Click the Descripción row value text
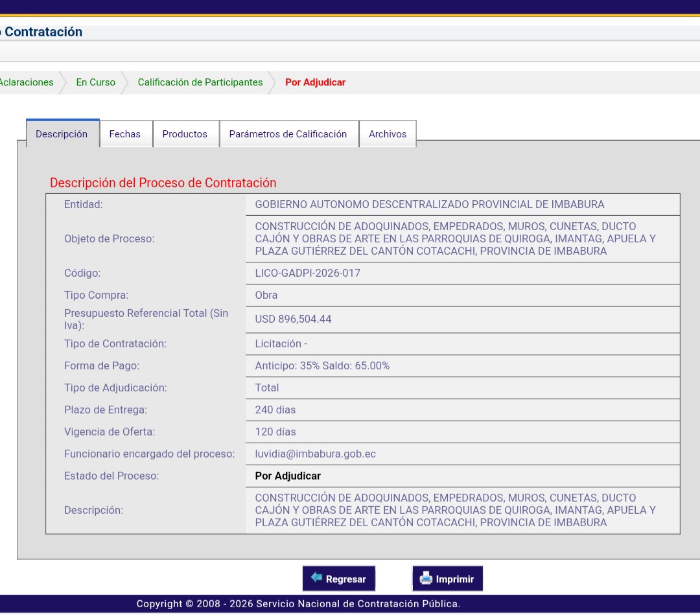 [456, 510]
